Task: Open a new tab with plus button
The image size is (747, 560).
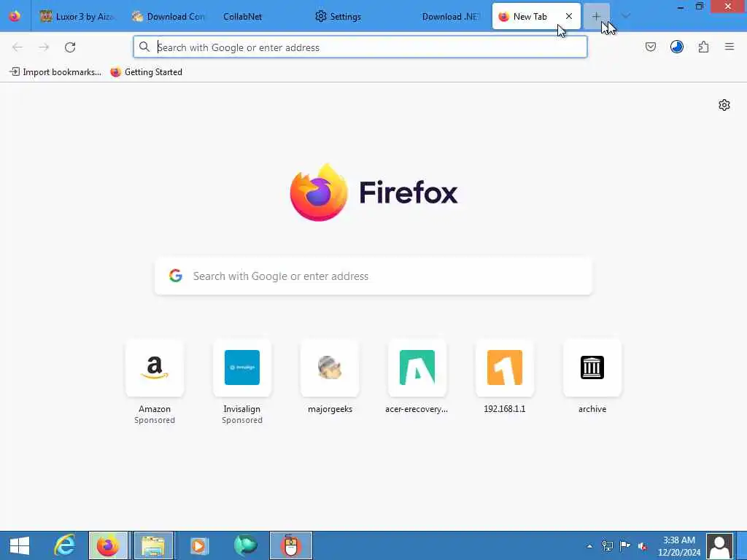Action: (596, 16)
